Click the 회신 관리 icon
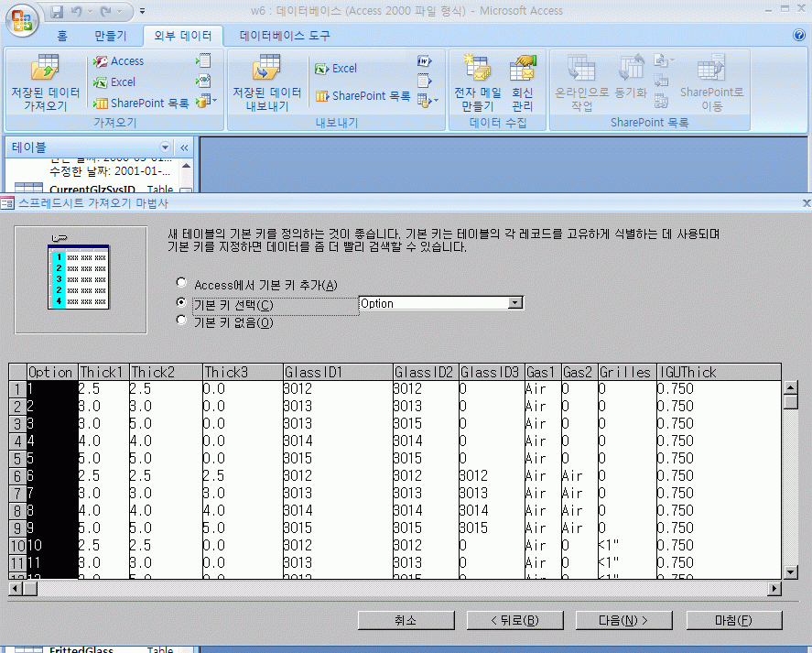 tap(523, 69)
